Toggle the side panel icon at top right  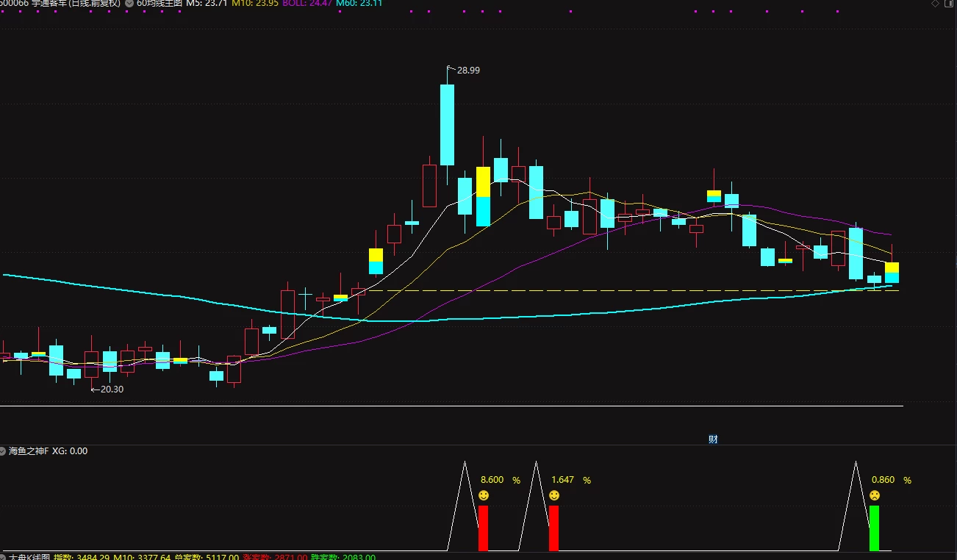948,4
